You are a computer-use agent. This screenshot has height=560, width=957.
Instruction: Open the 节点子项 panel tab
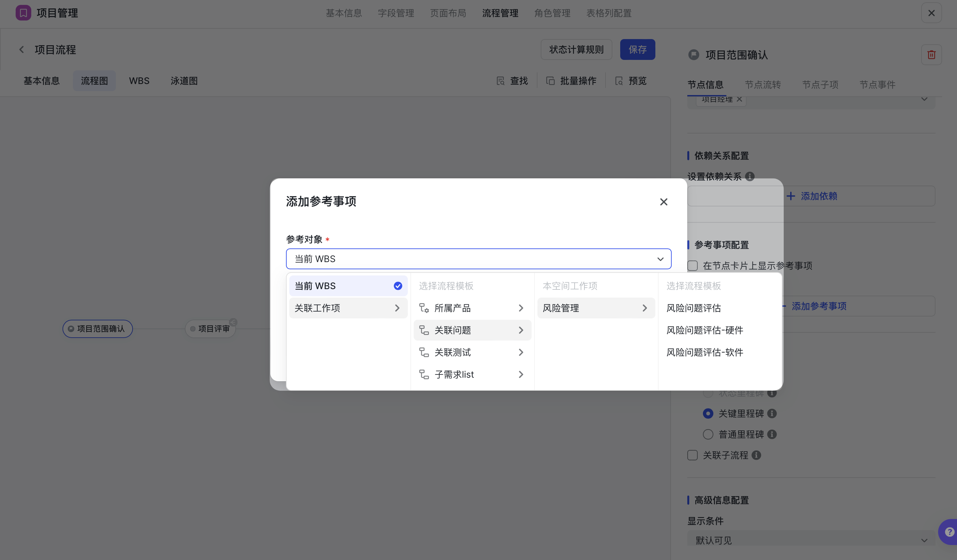(820, 85)
